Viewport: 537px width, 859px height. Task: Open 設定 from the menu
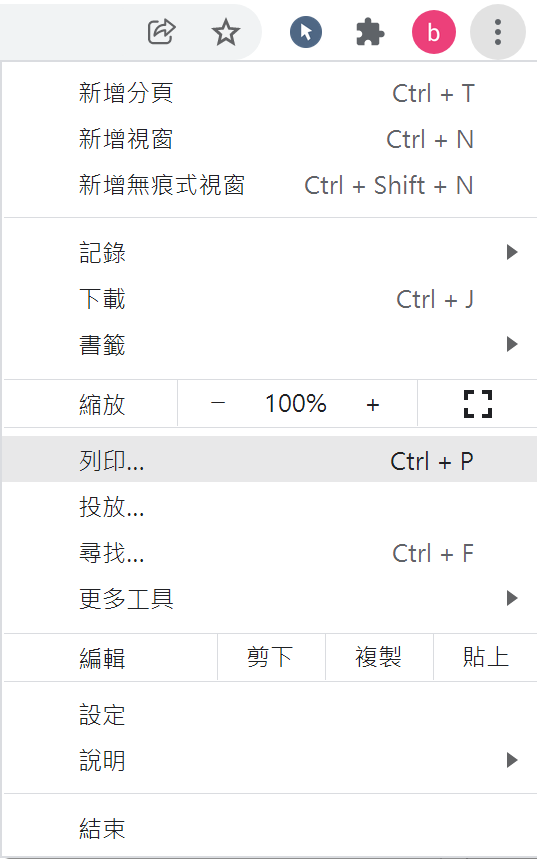[x=270, y=714]
